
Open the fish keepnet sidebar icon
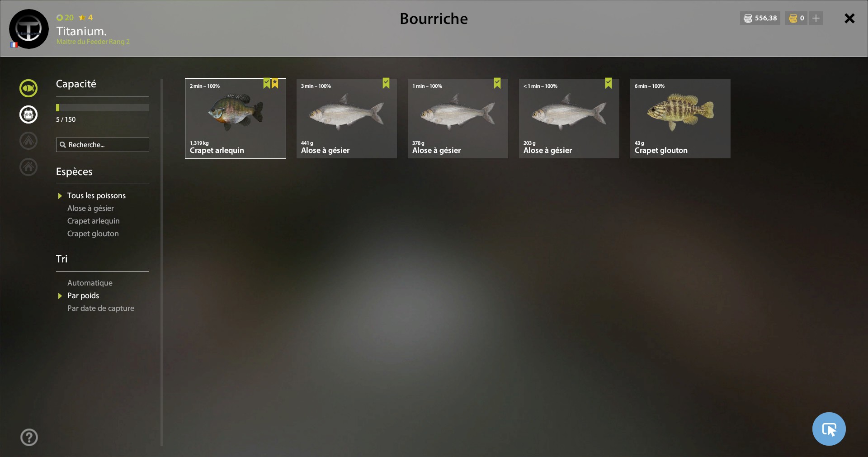(x=28, y=88)
